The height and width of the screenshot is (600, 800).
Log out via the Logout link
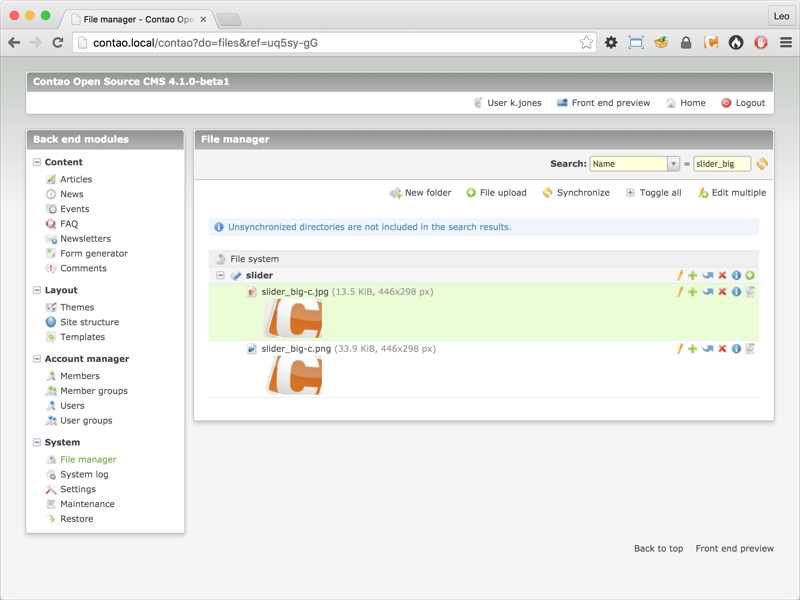(x=743, y=103)
